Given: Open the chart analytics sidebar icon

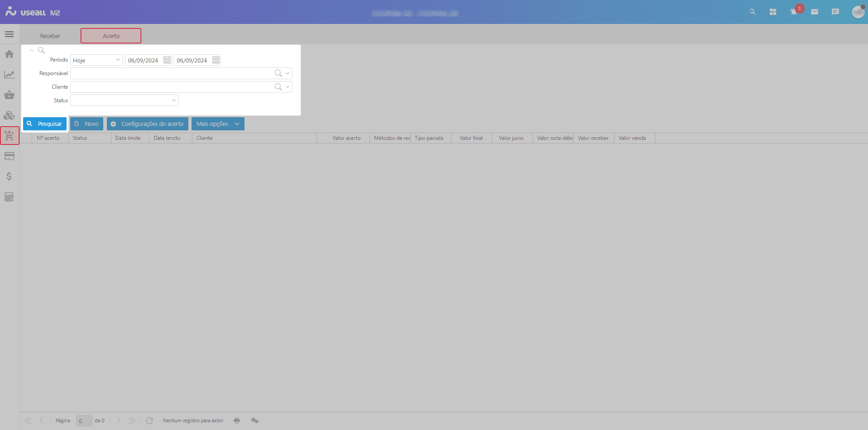Looking at the screenshot, I should tap(9, 75).
